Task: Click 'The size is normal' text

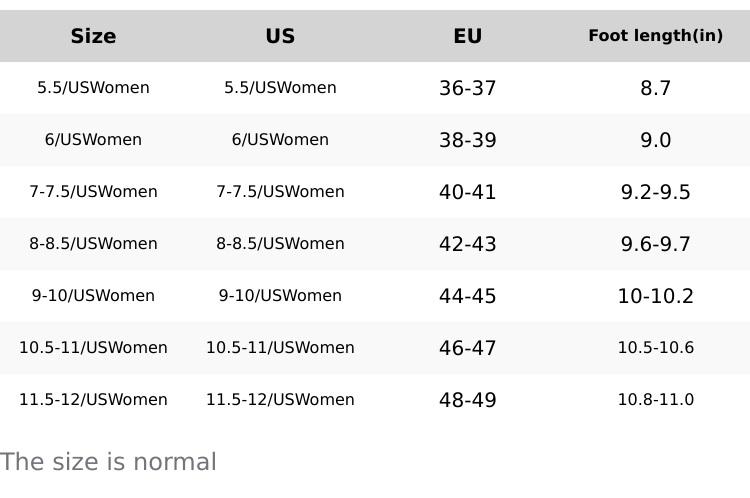Action: (108, 462)
